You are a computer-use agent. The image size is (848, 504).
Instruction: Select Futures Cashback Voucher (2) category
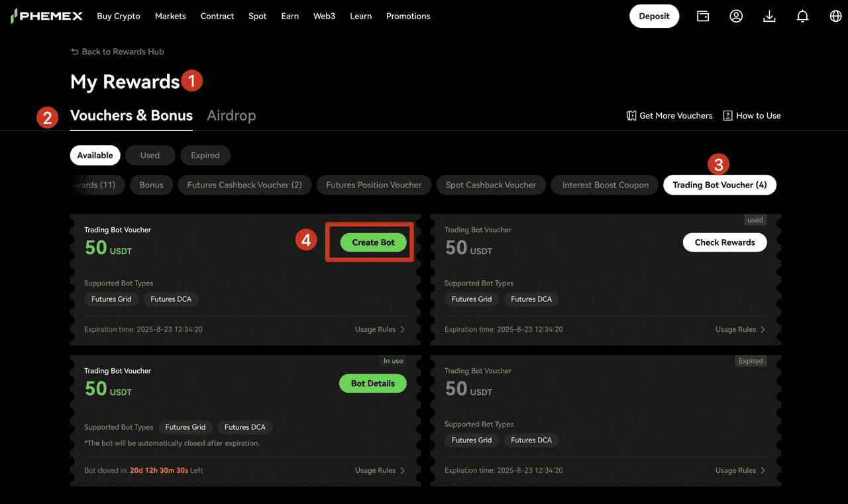[x=244, y=185]
